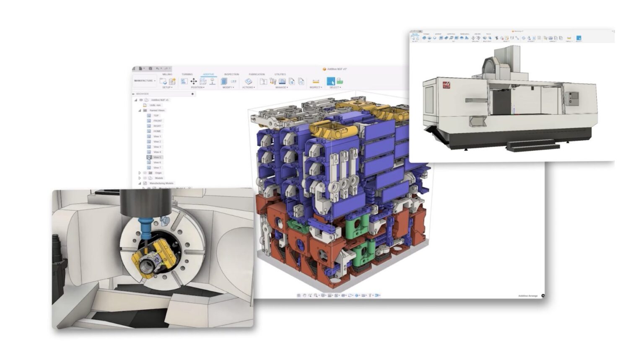The height and width of the screenshot is (359, 644).
Task: Switch to the Milling tab
Action: point(167,74)
